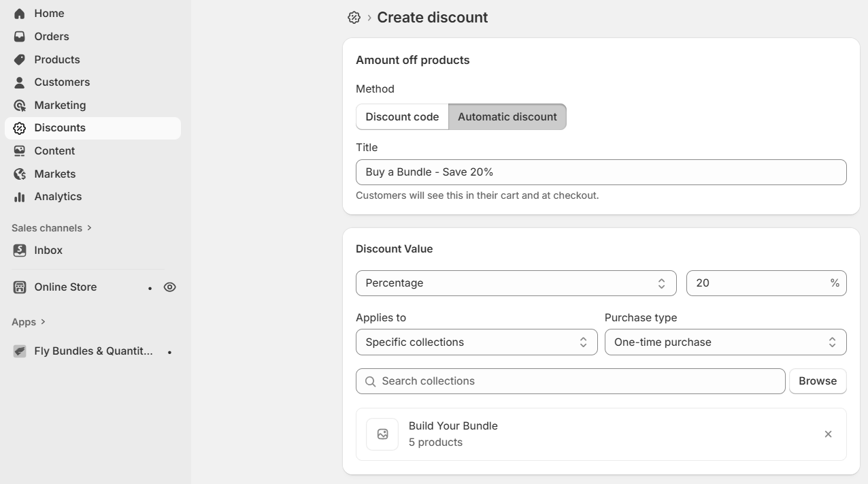Open Orders via its sidebar icon
Screen dimensions: 868x484
pos(19,36)
